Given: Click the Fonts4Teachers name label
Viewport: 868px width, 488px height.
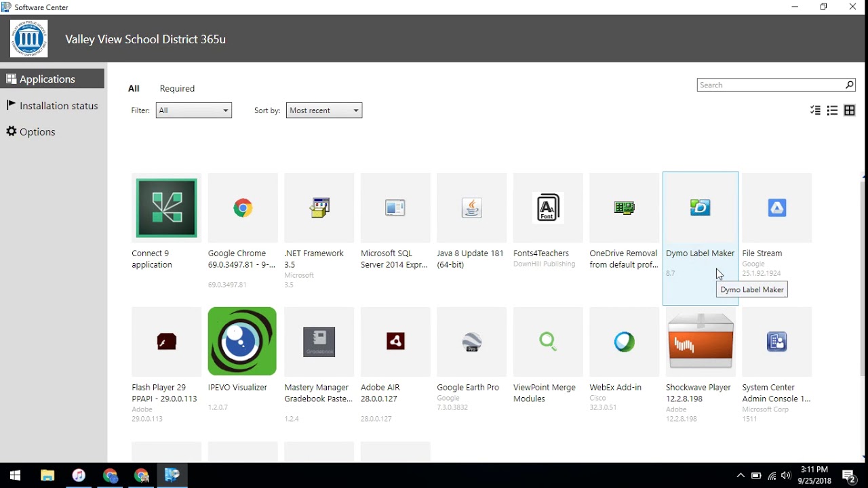Looking at the screenshot, I should (x=541, y=253).
